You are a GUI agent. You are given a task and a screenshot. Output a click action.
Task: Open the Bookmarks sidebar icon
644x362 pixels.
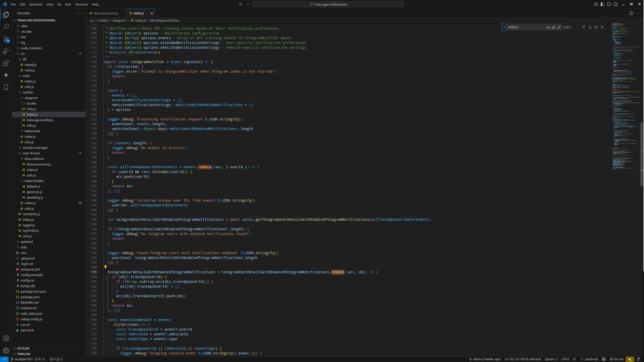point(6,87)
